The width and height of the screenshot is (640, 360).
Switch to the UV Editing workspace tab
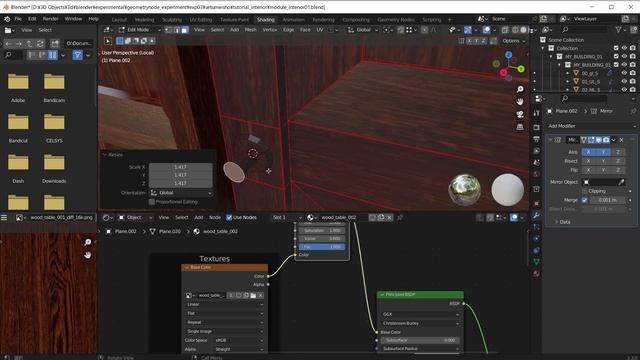201,20
